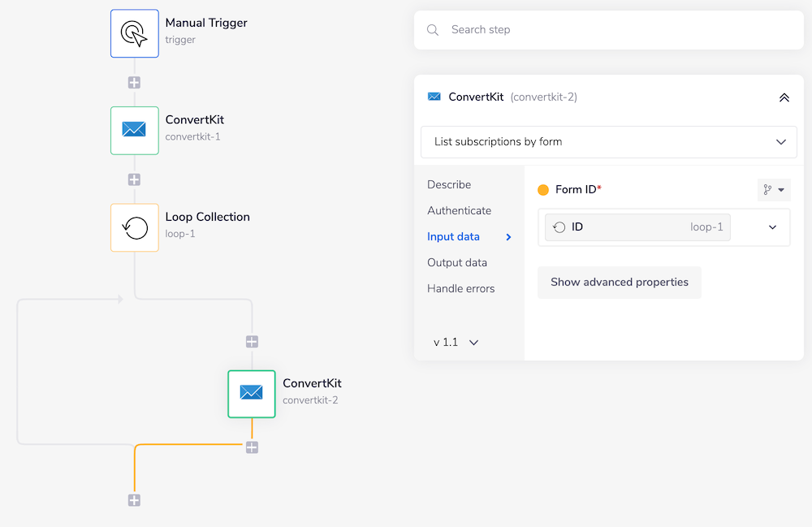Click the ConvertKit logo in the properties panel
This screenshot has height=527, width=812.
point(434,97)
